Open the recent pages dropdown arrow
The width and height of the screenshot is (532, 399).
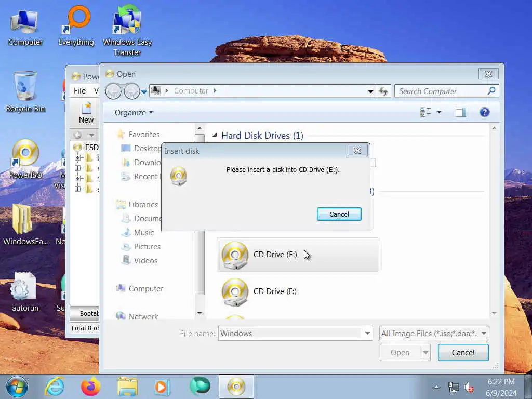(144, 91)
